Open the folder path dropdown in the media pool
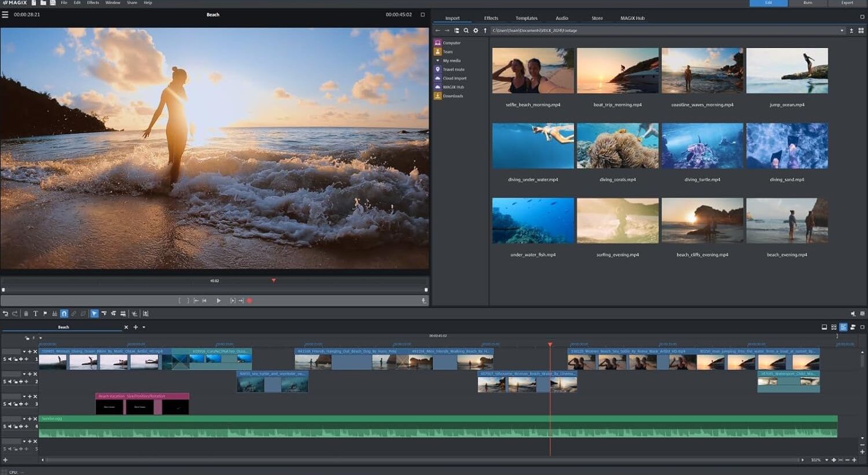868x475 pixels. point(842,30)
